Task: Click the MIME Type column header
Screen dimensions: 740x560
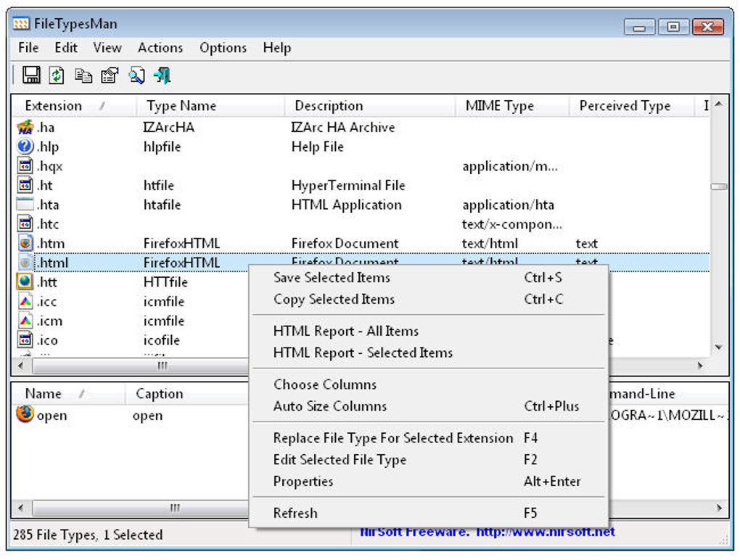Action: 499,106
